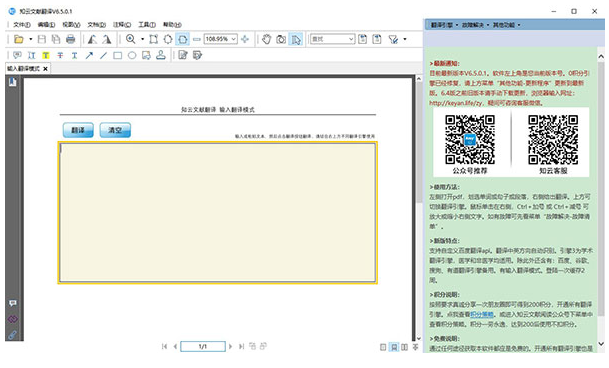Click the find next page icon
609x368 pixels.
pyautogui.click(x=377, y=39)
